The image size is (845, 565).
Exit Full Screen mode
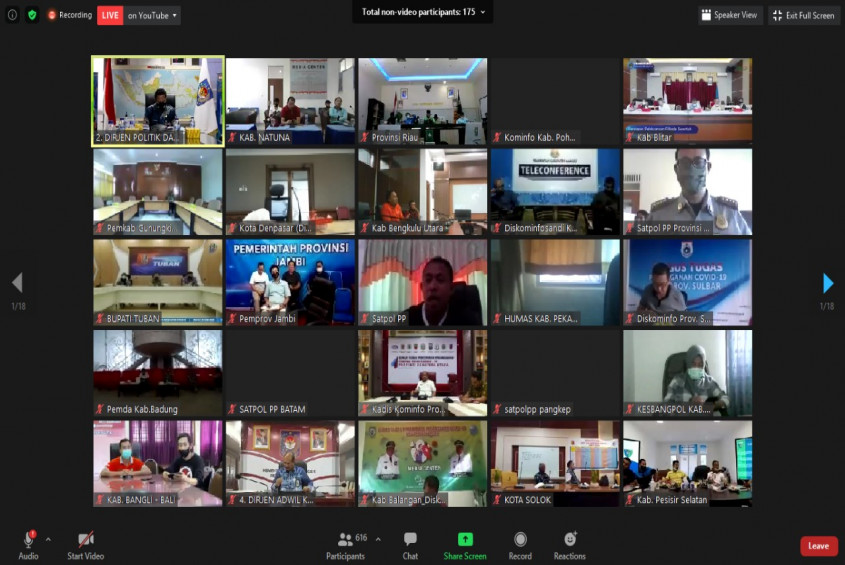804,15
